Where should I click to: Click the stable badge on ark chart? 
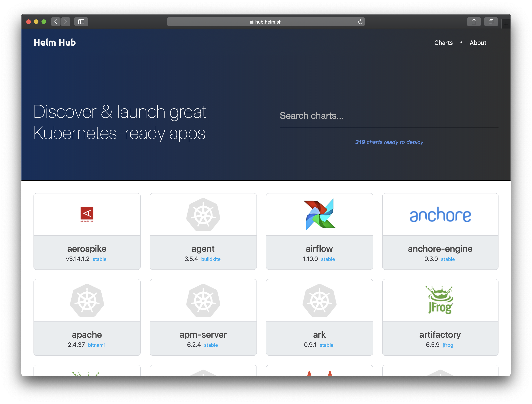tap(327, 345)
